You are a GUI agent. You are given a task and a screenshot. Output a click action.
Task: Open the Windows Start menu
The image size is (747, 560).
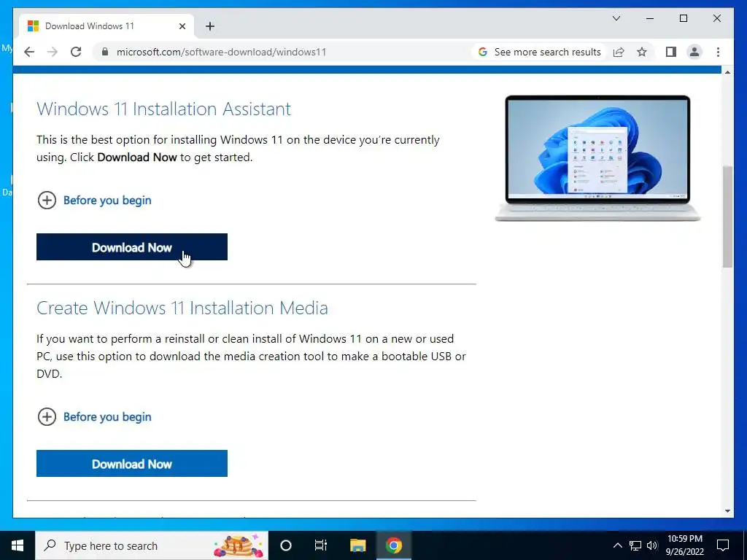click(18, 545)
